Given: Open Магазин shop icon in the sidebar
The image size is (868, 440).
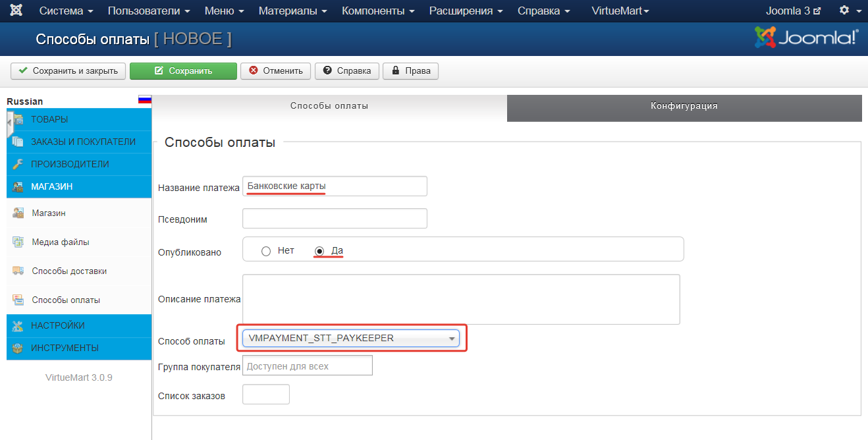Looking at the screenshot, I should pos(18,213).
